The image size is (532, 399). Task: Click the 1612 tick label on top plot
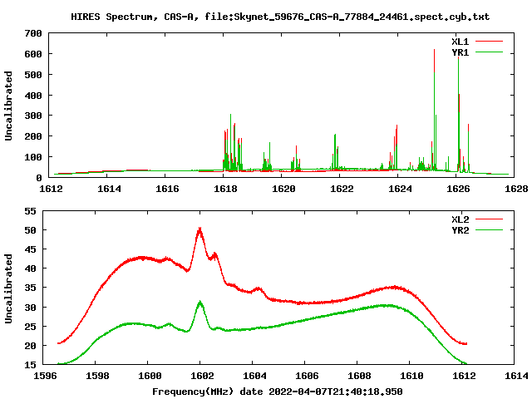51,189
